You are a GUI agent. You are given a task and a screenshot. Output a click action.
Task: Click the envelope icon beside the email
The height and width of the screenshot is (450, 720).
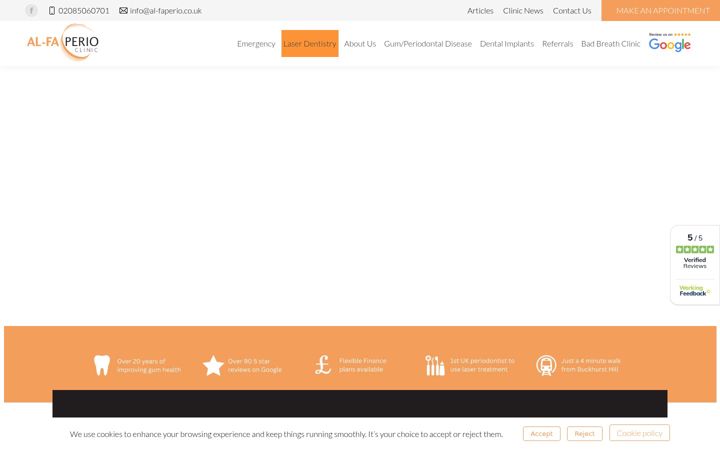point(124,11)
